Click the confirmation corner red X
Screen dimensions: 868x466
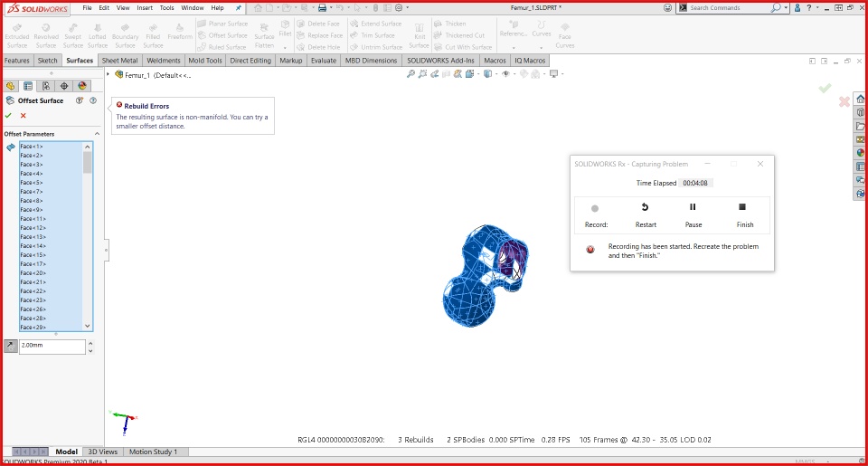844,101
